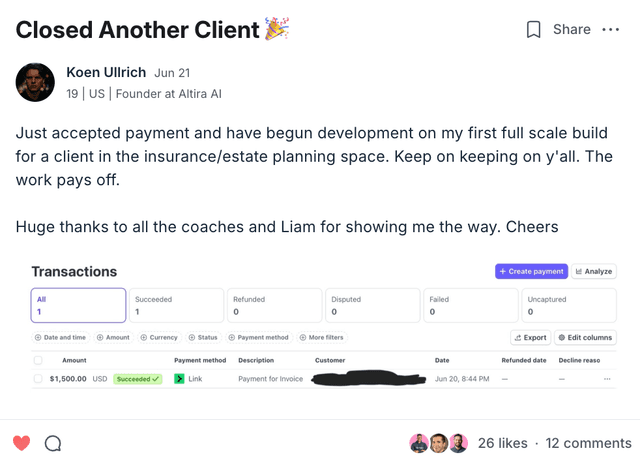Open the Edit columns settings
The width and height of the screenshot is (640, 463).
coord(585,338)
